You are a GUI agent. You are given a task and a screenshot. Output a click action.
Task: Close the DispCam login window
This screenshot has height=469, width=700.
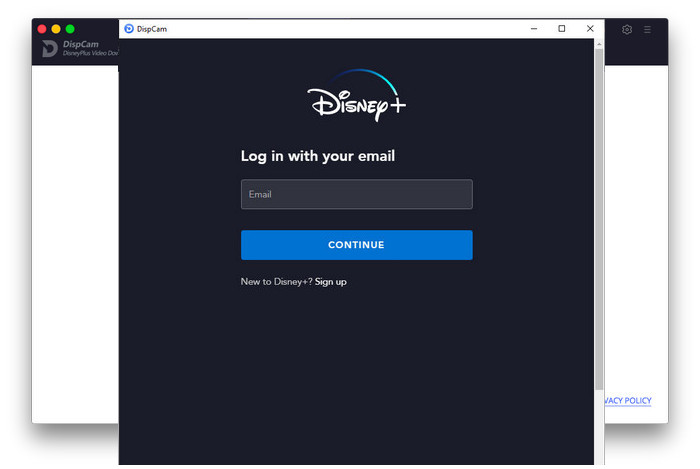590,29
